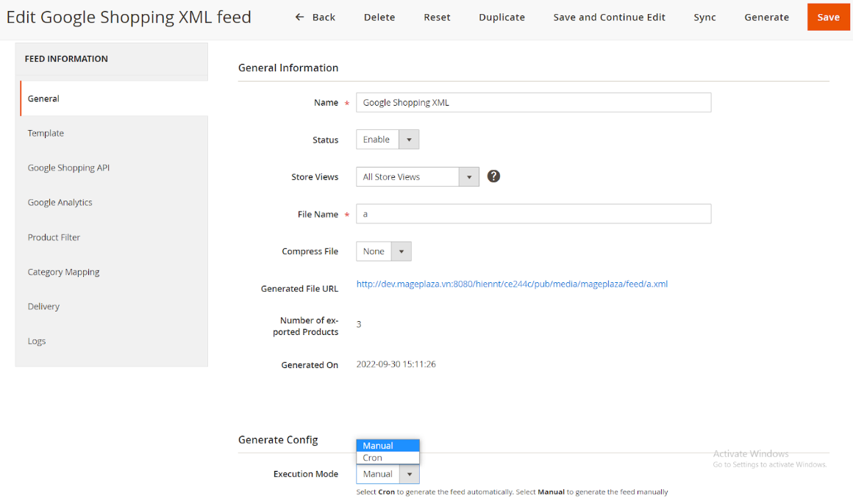853x504 pixels.
Task: Click into the File Name field
Action: [x=533, y=214]
